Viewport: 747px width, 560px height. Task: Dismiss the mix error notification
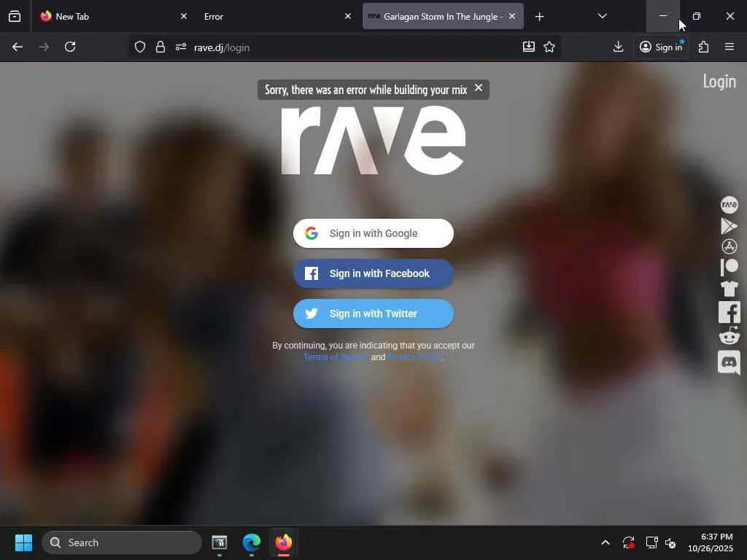(x=479, y=88)
